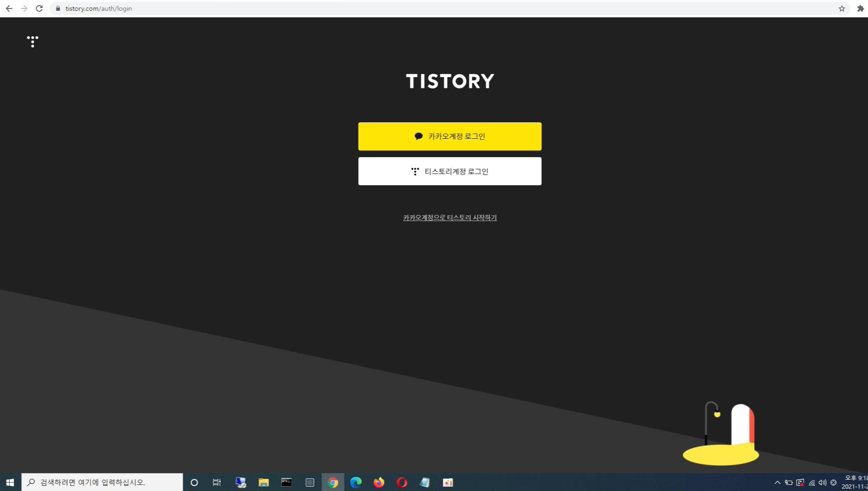Click the security alert tray icon

coord(800,482)
